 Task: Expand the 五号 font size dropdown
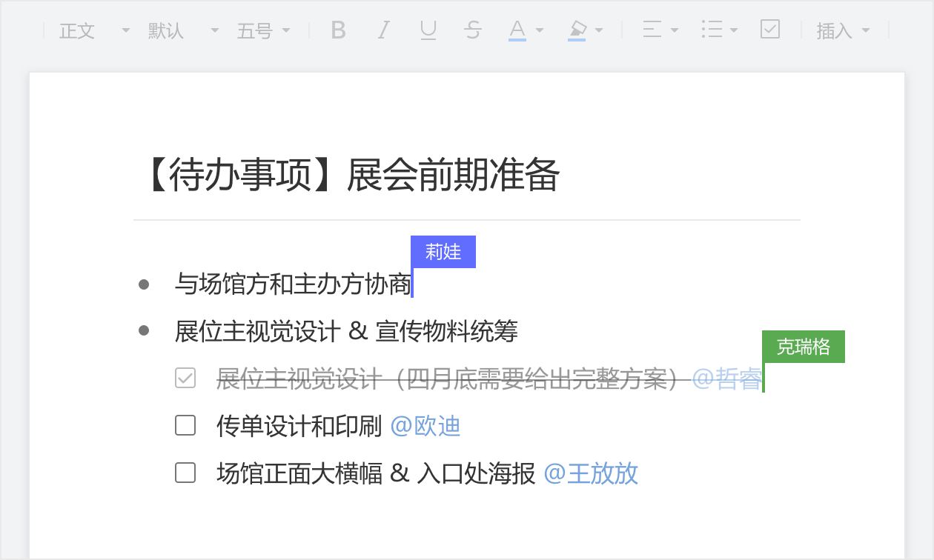coord(263,30)
